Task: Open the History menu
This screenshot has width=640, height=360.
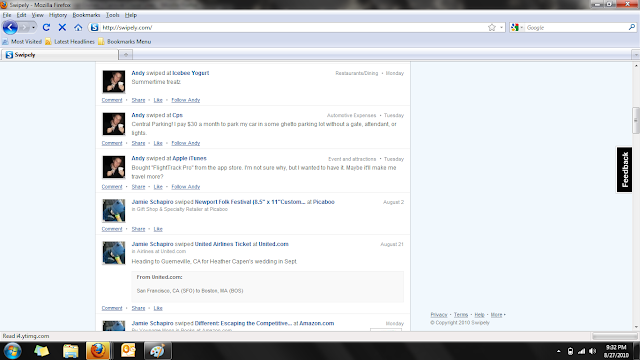Action: pos(58,15)
